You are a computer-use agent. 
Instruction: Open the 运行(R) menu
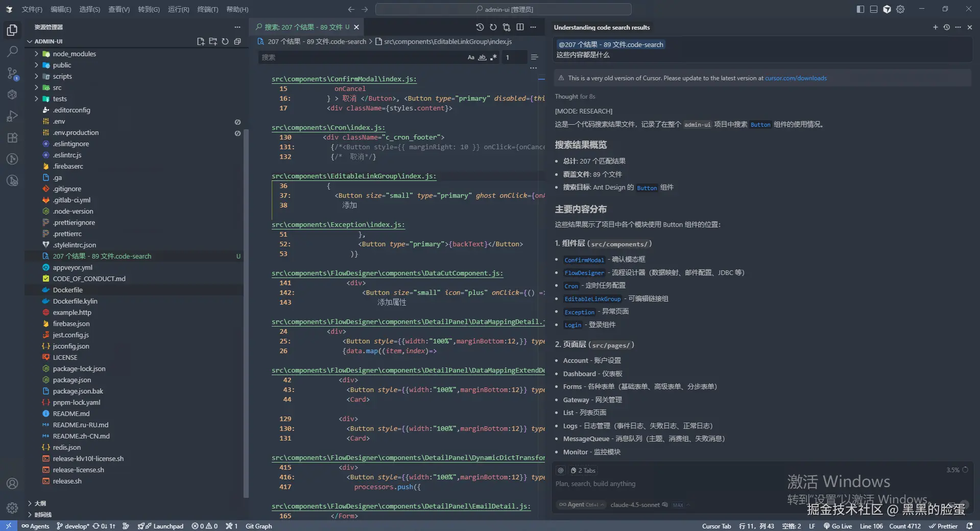[x=178, y=9]
